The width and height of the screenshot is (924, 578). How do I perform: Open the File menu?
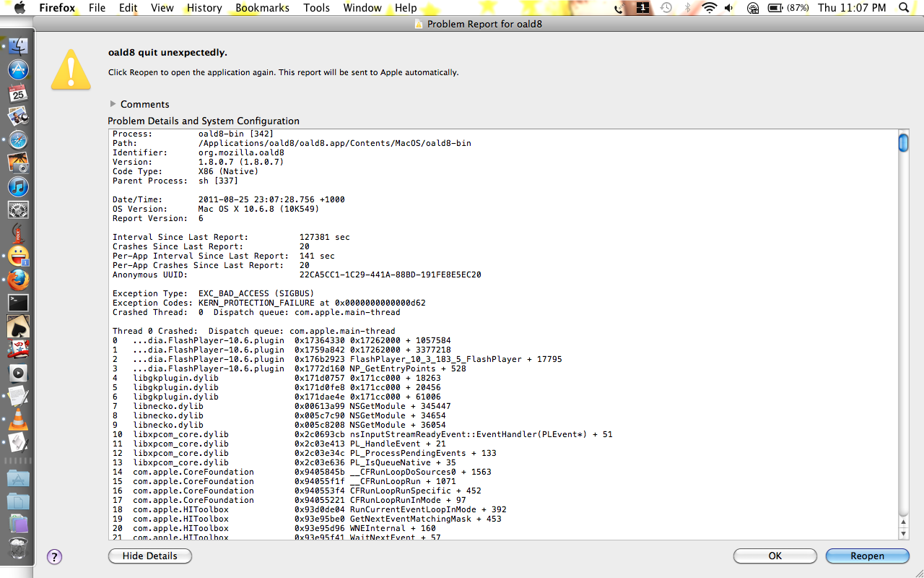[x=97, y=8]
